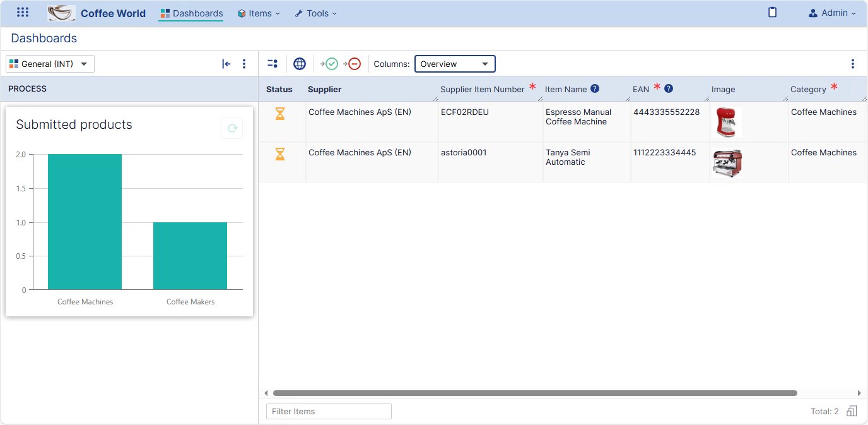The height and width of the screenshot is (425, 868).
Task: Sort by Supplier column header
Action: (x=325, y=89)
